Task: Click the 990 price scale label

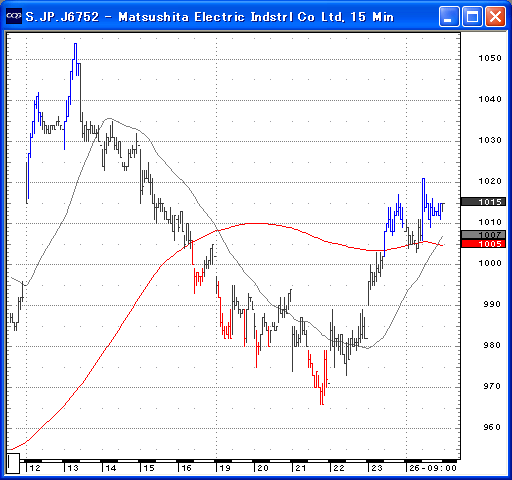Action: tap(492, 304)
